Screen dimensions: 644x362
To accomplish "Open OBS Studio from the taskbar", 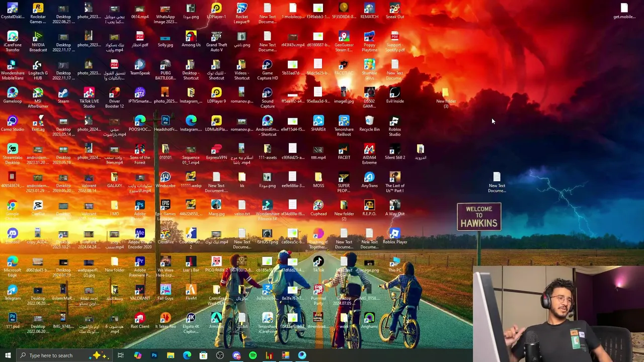I will point(220,355).
